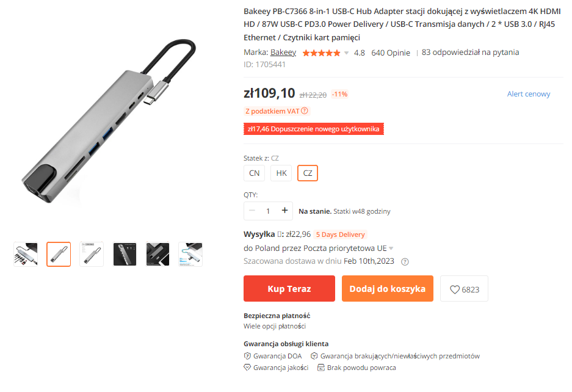
Task: Select the CZ ship-from option
Action: point(308,173)
